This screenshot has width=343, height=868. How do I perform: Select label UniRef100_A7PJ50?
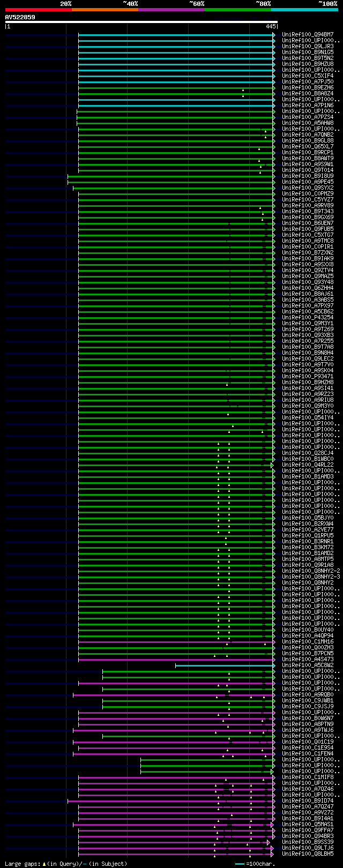(x=308, y=82)
